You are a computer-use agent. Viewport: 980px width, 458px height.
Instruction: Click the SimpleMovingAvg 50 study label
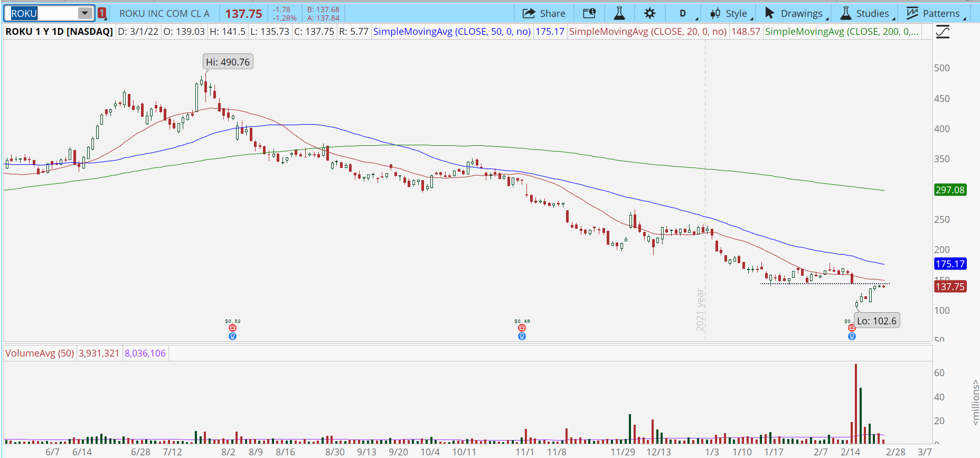point(452,32)
